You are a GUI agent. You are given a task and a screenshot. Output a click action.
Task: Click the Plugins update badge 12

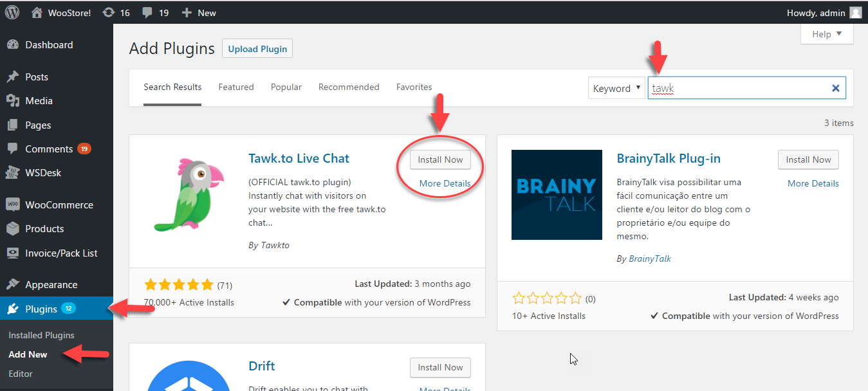(69, 309)
